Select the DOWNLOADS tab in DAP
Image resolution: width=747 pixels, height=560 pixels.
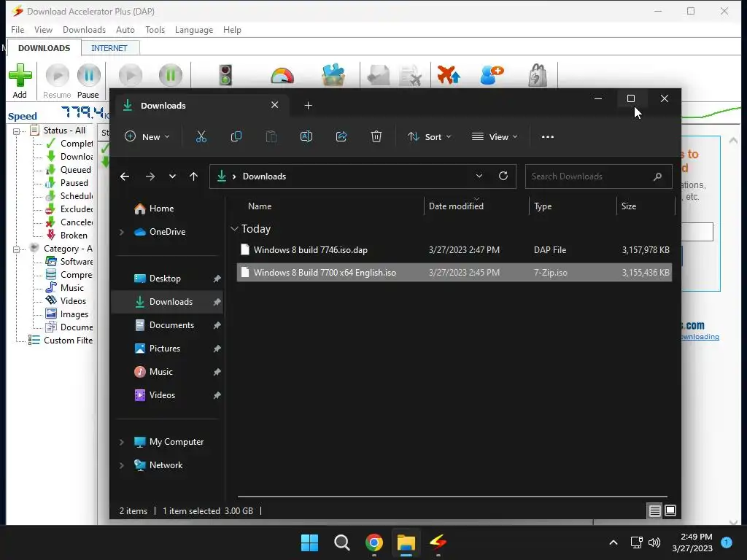pyautogui.click(x=44, y=48)
